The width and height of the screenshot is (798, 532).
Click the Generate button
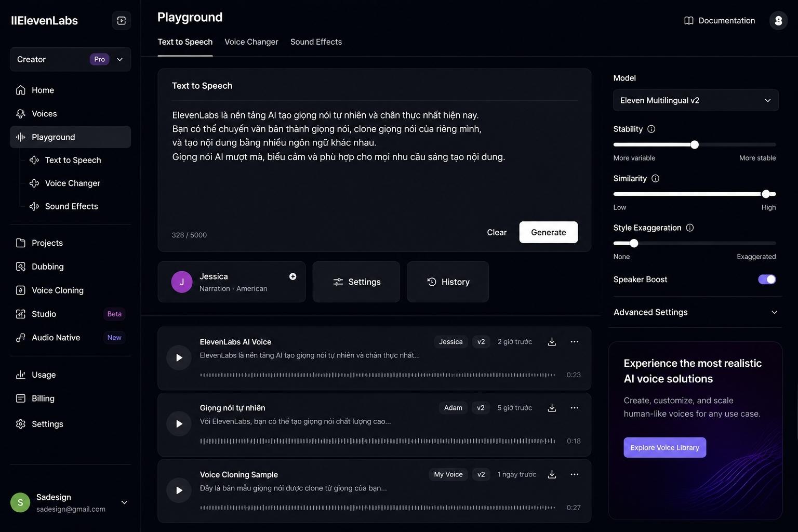pyautogui.click(x=548, y=232)
